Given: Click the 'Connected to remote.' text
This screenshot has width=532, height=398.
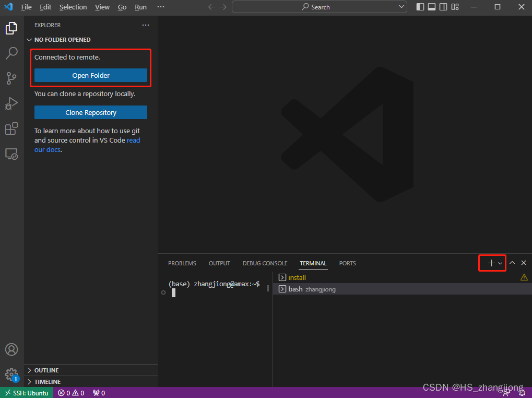Looking at the screenshot, I should click(67, 57).
